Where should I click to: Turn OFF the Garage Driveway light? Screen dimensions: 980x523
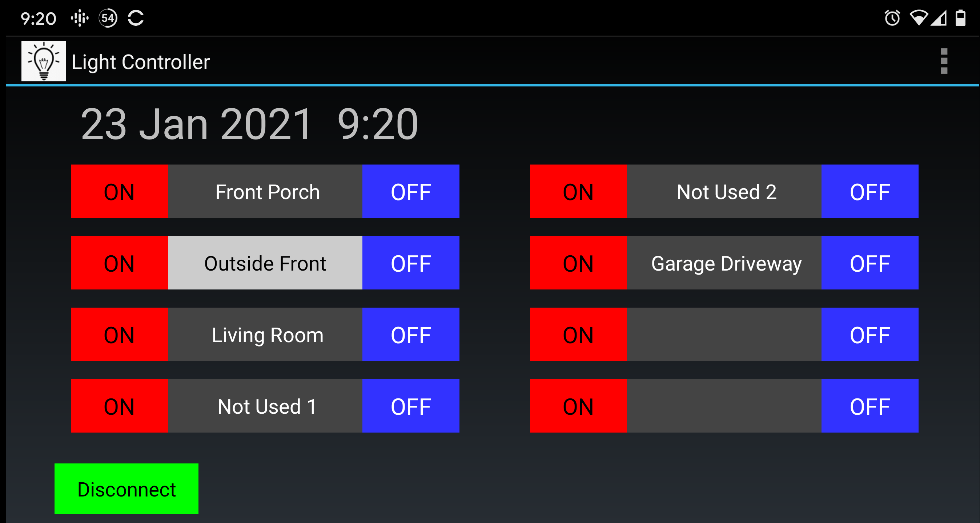870,263
